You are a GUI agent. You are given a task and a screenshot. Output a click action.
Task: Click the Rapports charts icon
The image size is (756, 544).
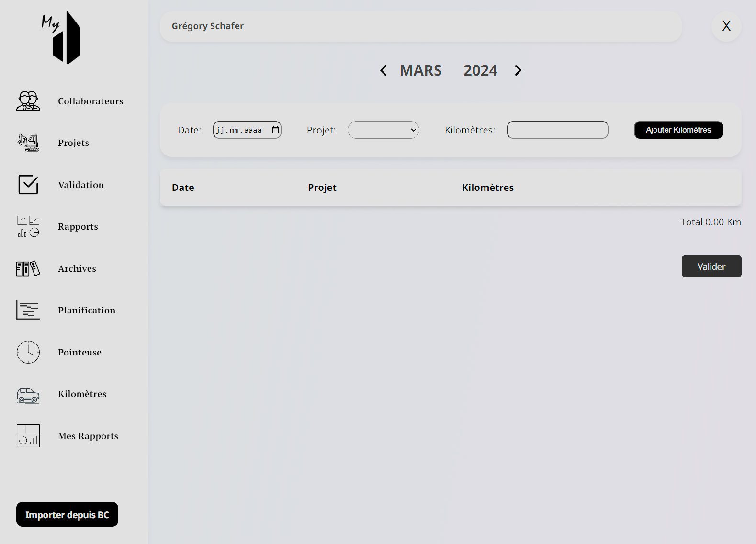coord(28,226)
